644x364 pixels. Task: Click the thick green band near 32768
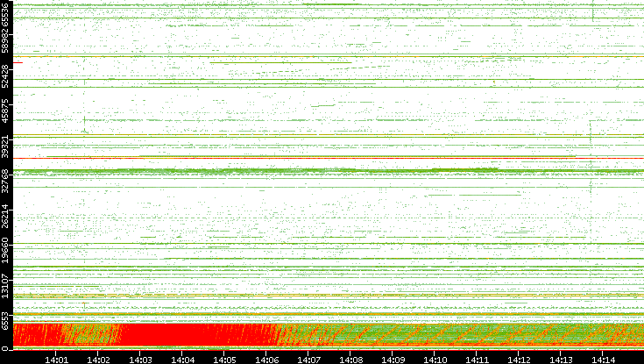click(x=263, y=170)
